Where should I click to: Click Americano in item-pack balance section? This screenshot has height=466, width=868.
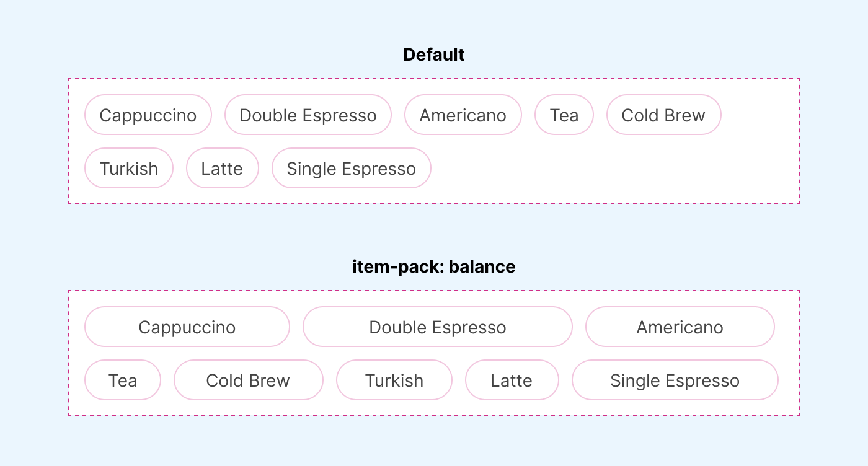point(680,327)
